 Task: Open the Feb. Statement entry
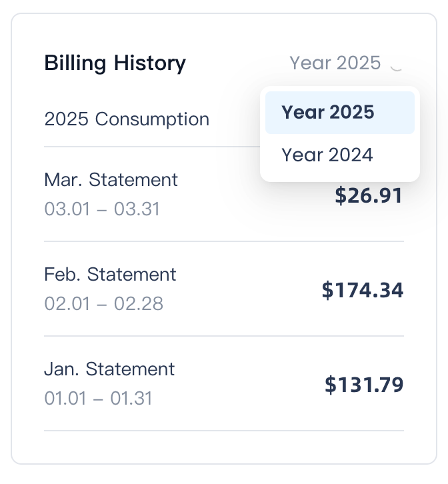pyautogui.click(x=110, y=275)
